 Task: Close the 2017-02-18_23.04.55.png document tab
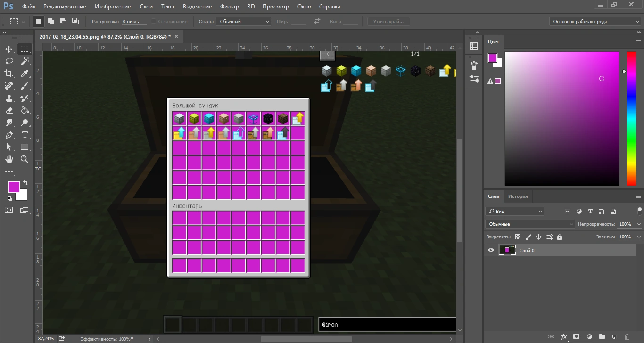pos(176,36)
